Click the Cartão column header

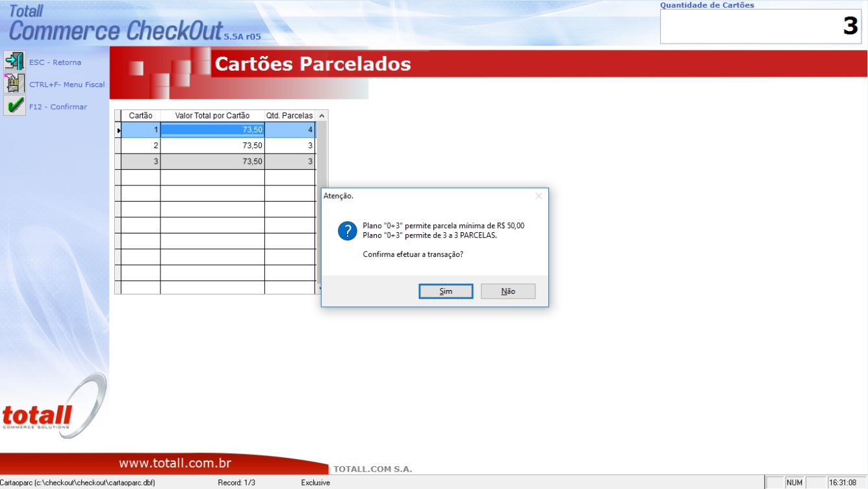pyautogui.click(x=140, y=116)
